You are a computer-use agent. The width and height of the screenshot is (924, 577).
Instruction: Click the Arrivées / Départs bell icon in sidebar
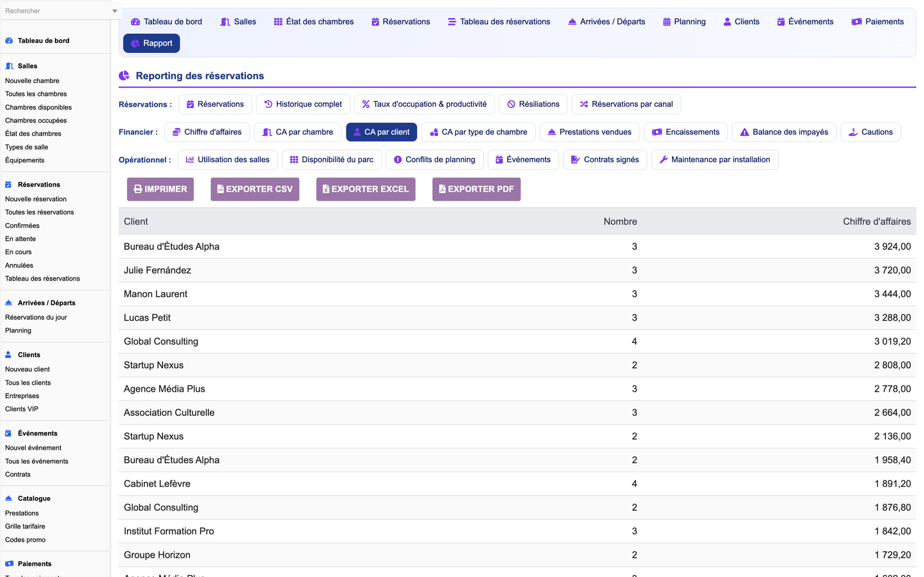click(x=9, y=303)
